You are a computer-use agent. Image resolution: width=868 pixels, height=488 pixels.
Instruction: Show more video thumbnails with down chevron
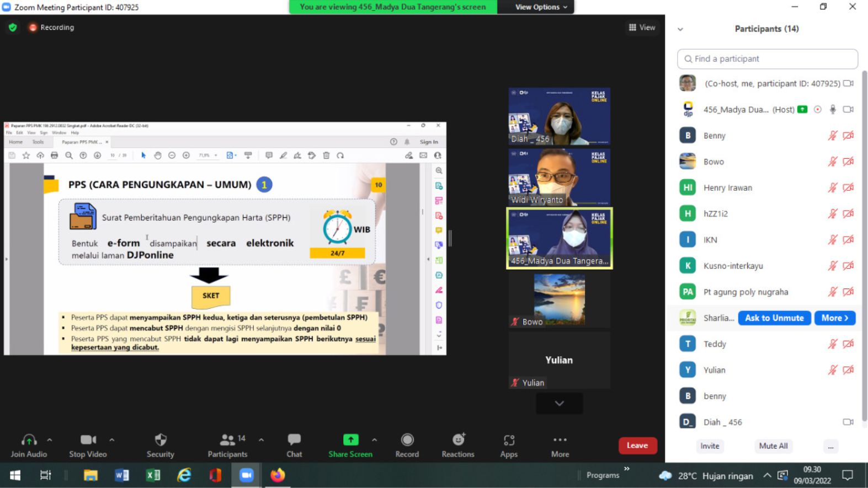coord(559,403)
